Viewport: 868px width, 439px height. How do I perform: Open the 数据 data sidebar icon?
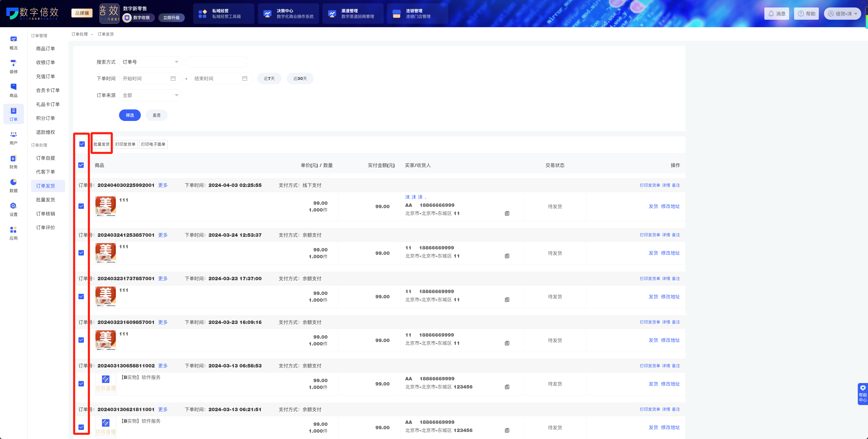[13, 186]
